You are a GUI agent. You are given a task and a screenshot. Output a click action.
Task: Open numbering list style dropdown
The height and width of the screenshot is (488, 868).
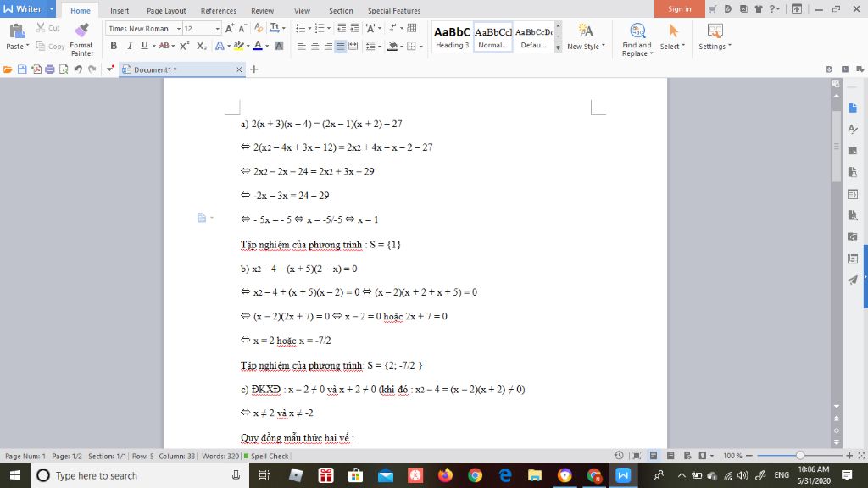[329, 28]
